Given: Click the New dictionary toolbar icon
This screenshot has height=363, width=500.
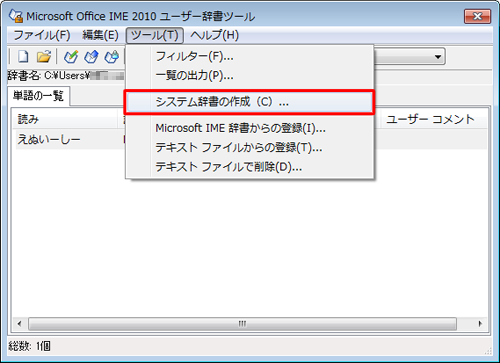Looking at the screenshot, I should pyautogui.click(x=23, y=56).
